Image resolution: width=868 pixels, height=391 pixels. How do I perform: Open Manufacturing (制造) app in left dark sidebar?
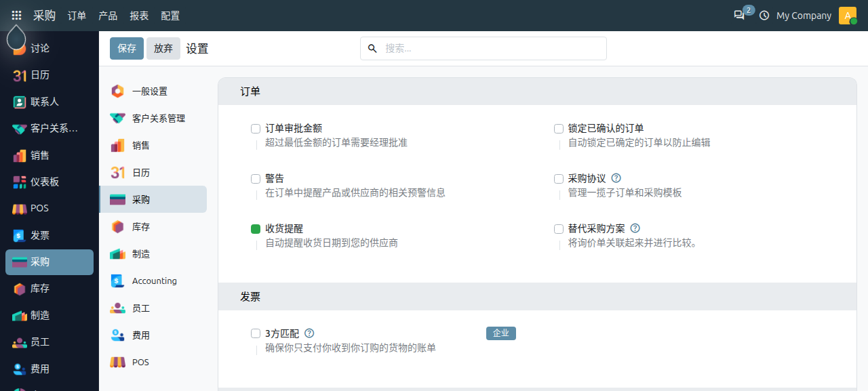tap(50, 315)
